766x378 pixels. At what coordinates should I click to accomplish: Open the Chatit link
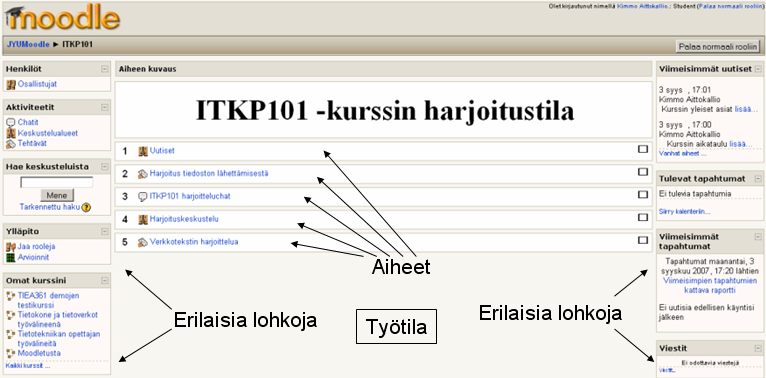click(x=28, y=123)
